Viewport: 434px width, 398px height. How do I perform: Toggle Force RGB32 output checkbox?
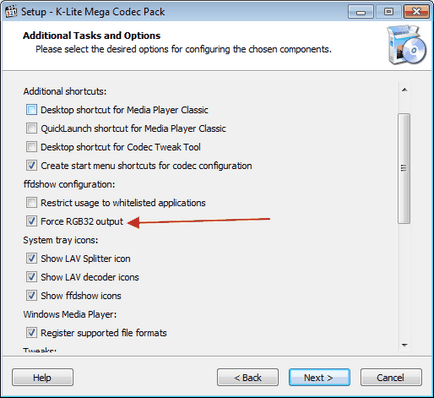[31, 221]
